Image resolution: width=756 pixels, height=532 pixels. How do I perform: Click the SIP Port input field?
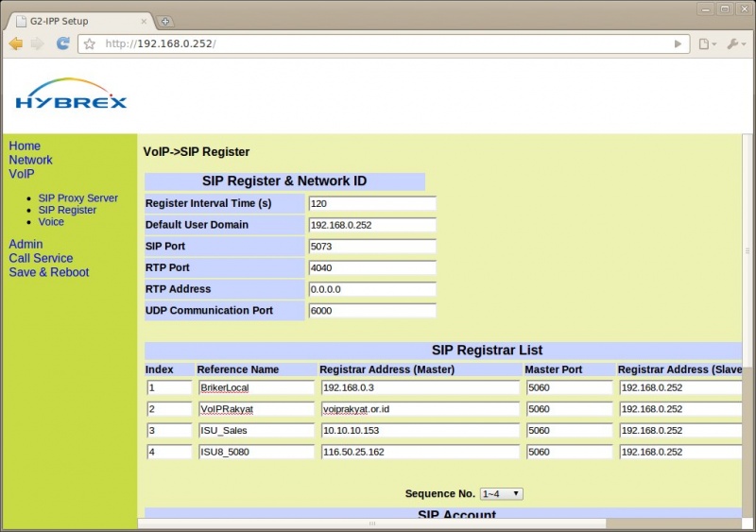click(371, 247)
